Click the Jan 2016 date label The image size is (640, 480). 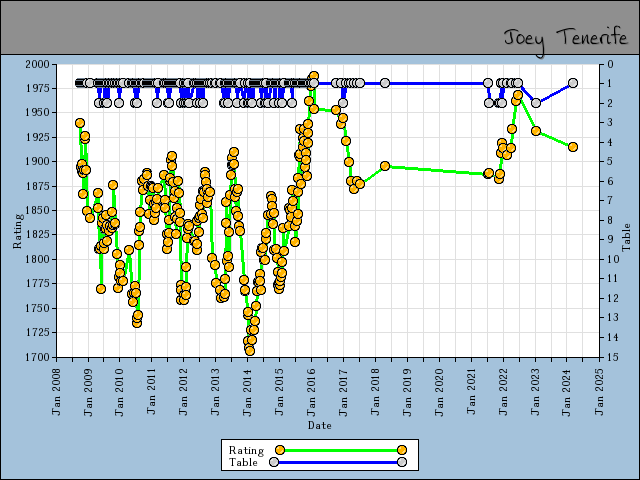[x=311, y=392]
